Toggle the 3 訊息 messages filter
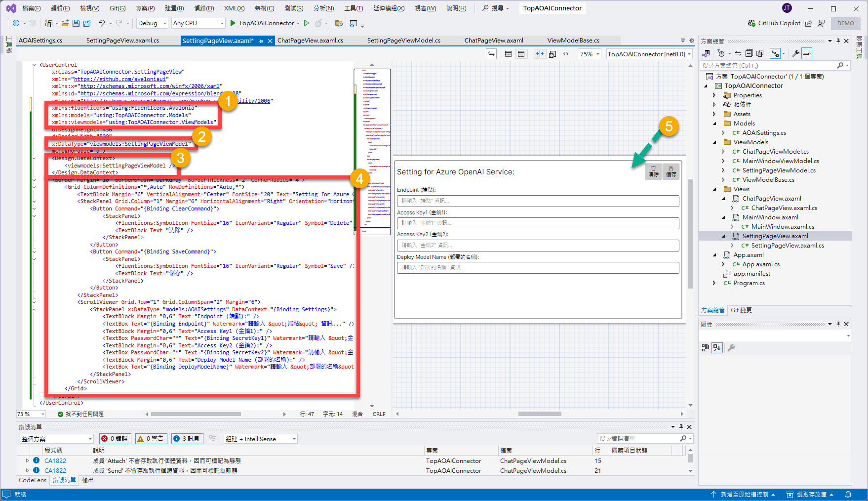 point(187,439)
